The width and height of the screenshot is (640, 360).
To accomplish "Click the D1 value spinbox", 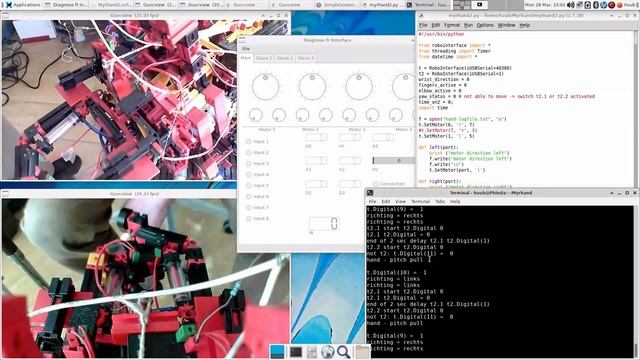I will point(316,184).
